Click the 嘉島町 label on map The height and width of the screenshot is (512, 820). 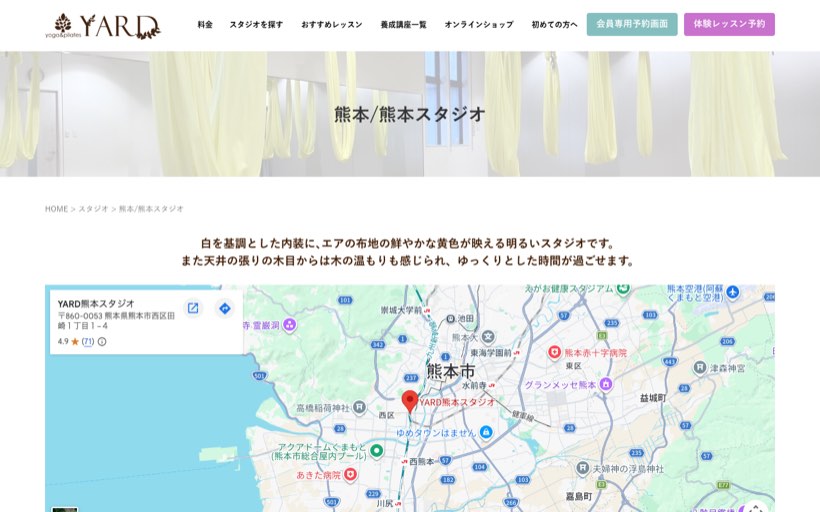point(579,496)
